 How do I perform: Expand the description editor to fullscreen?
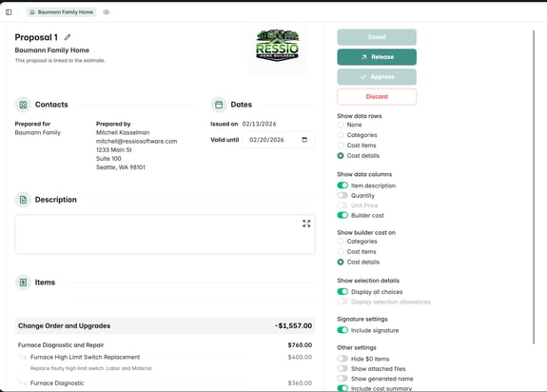click(x=306, y=224)
